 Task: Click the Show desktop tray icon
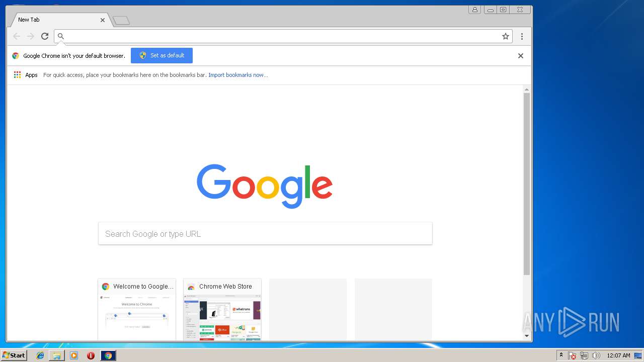tap(638, 355)
